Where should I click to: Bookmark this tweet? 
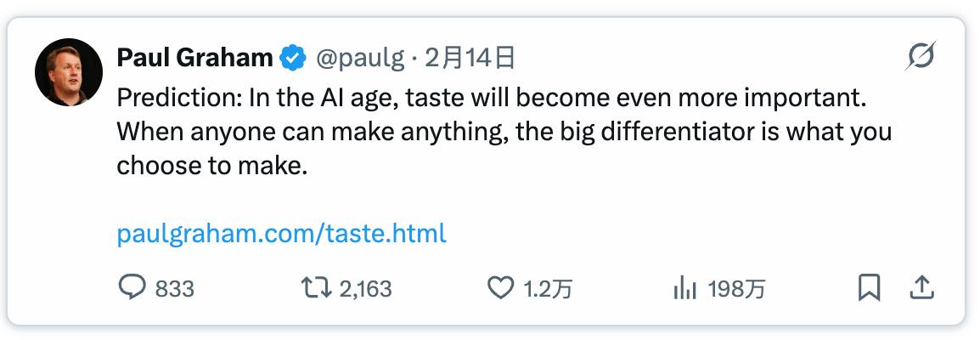(869, 289)
